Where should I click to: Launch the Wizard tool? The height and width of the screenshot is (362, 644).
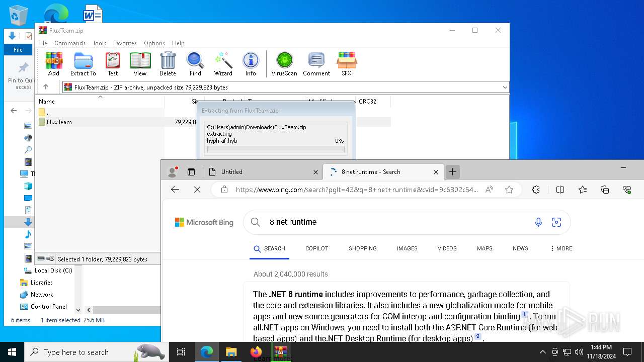click(223, 64)
